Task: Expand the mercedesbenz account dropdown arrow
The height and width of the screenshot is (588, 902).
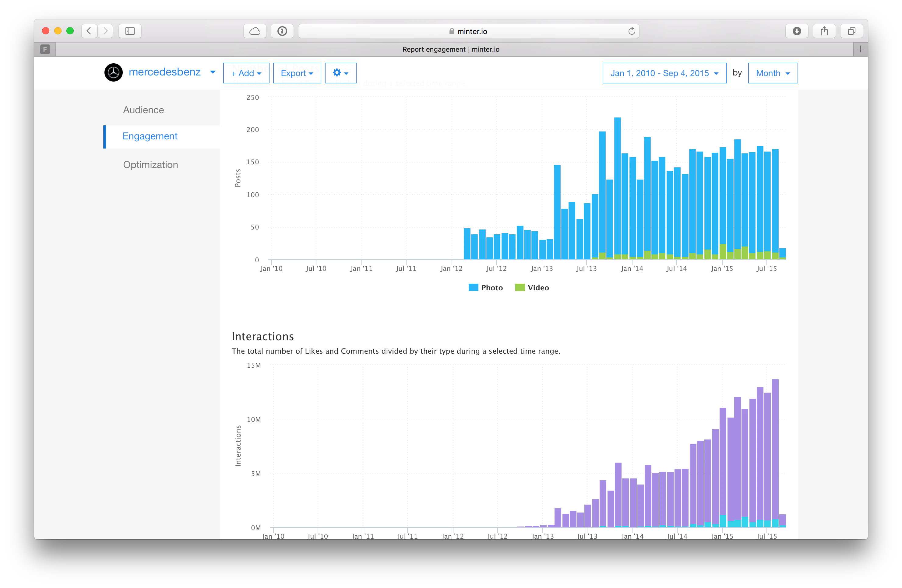Action: 213,72
